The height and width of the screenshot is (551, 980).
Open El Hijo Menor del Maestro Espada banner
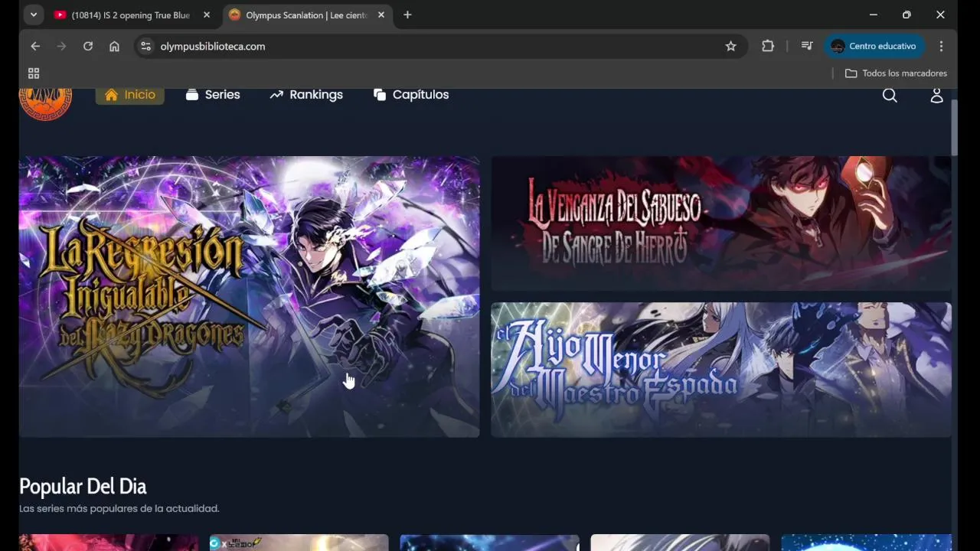point(721,370)
